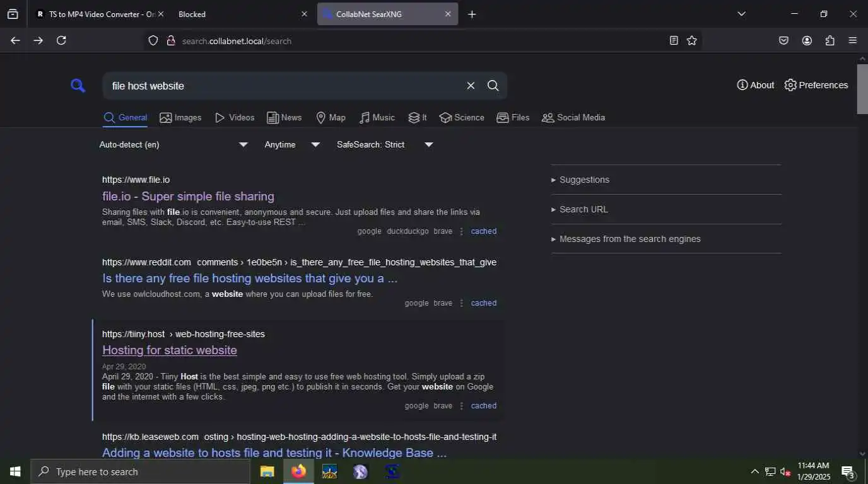Switch to the Music category
The width and height of the screenshot is (868, 484).
pos(377,118)
